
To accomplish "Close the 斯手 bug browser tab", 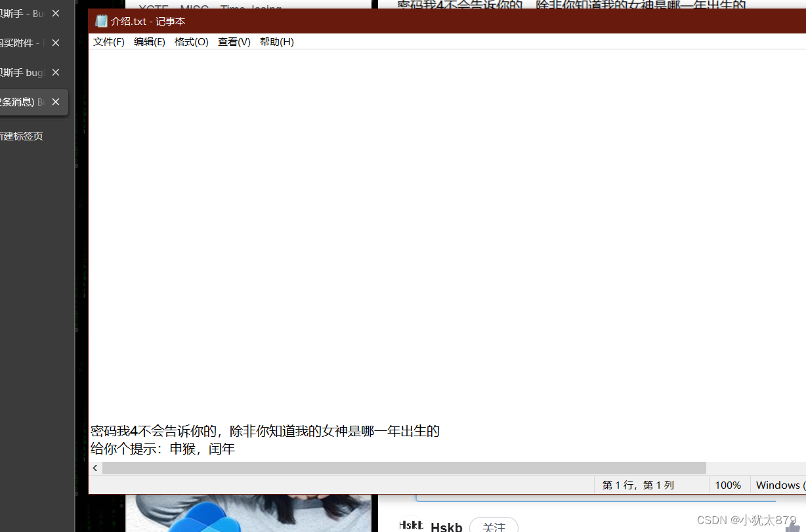I will [x=56, y=72].
